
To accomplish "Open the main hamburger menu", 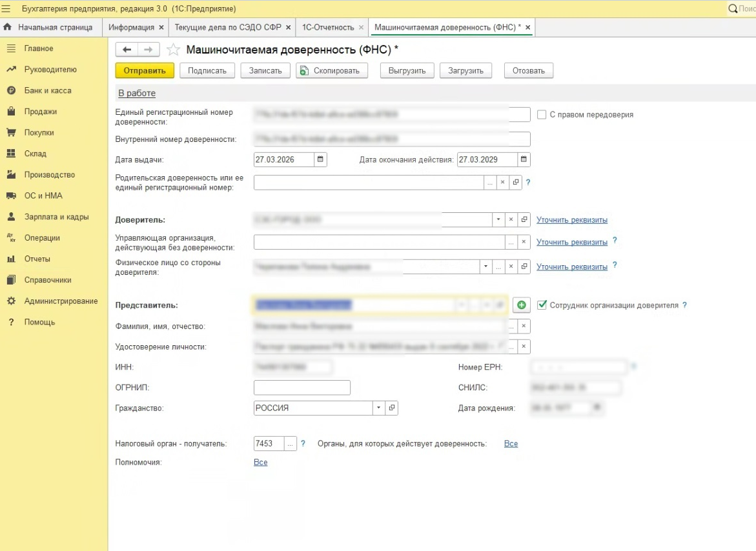I will click(6, 8).
